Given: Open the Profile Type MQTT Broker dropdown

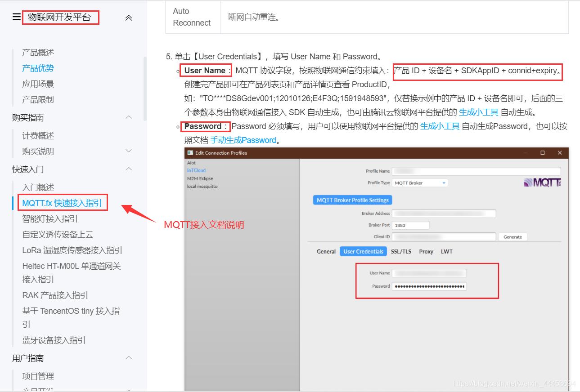Looking at the screenshot, I should coord(420,183).
